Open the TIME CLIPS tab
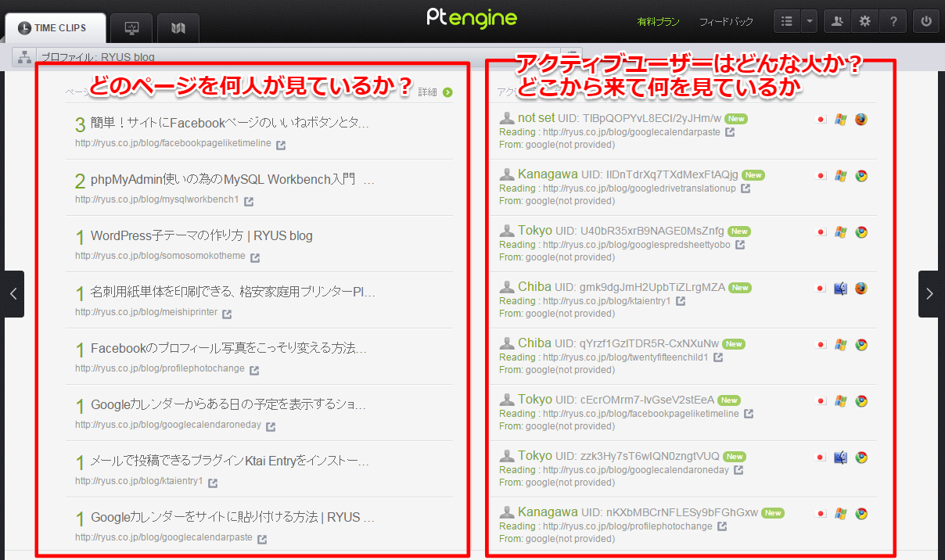The image size is (945, 560). tap(56, 28)
